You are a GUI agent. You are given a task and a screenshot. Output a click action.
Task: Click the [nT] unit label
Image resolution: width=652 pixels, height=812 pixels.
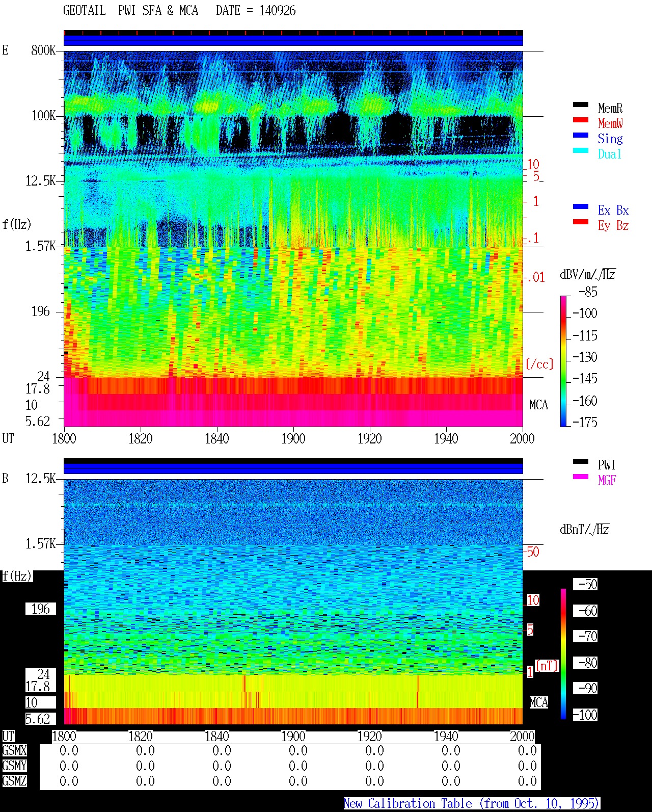547,666
